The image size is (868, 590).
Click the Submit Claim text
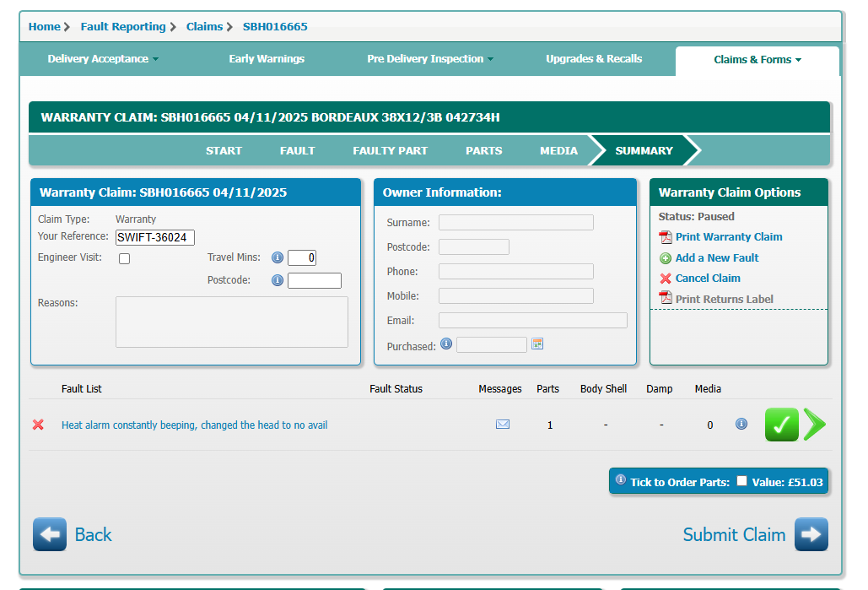click(734, 534)
